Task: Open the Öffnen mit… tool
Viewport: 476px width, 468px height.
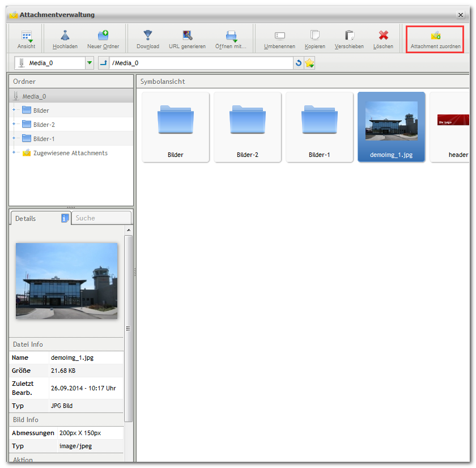Action: [231, 39]
